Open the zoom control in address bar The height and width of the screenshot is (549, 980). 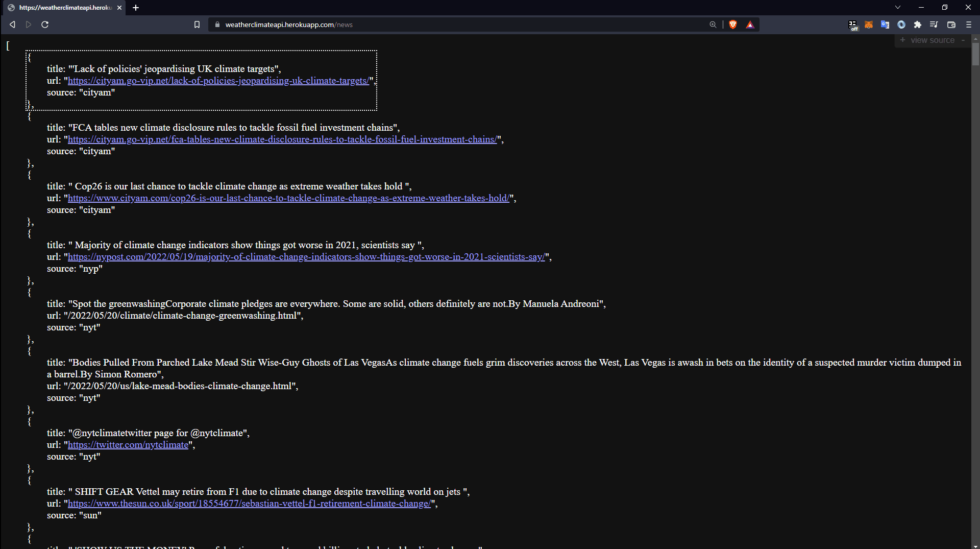[x=713, y=25]
